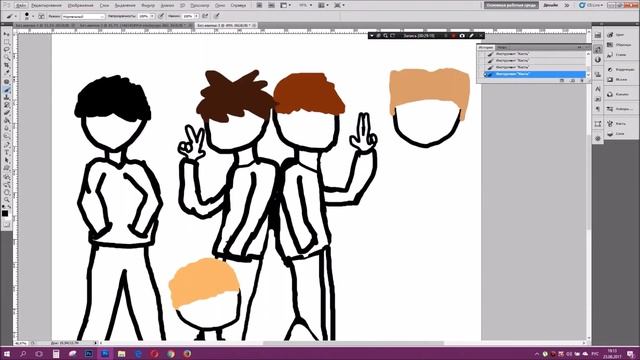
Task: Open the flow slider arrow (Нажим)
Action: pos(196,16)
